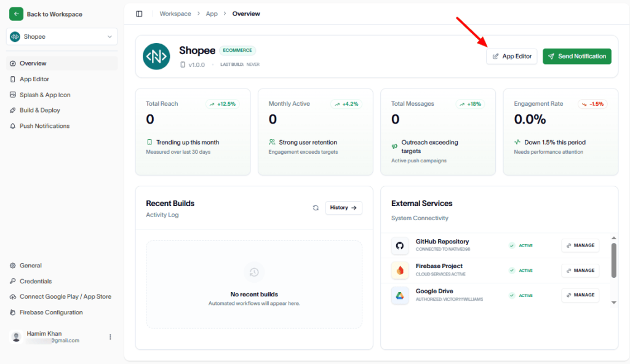Click the Hamim Khan profile avatar
Image resolution: width=630 pixels, height=364 pixels.
[16, 337]
